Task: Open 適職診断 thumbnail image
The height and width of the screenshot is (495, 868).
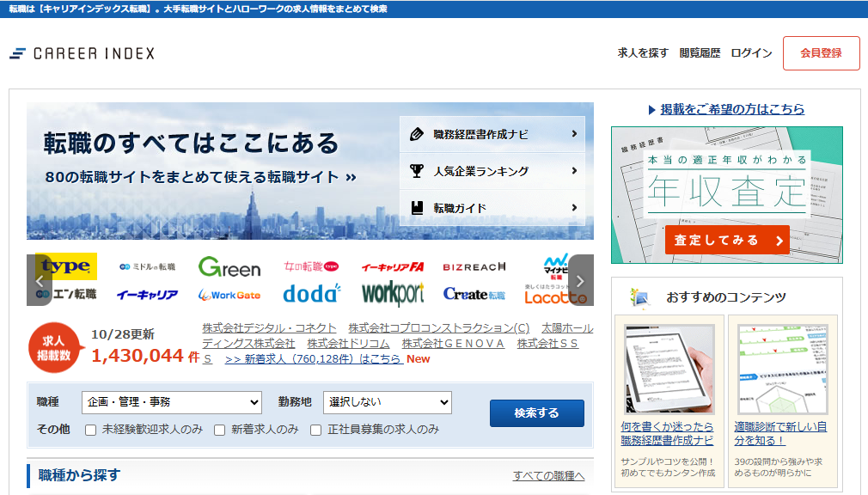Action: 782,369
